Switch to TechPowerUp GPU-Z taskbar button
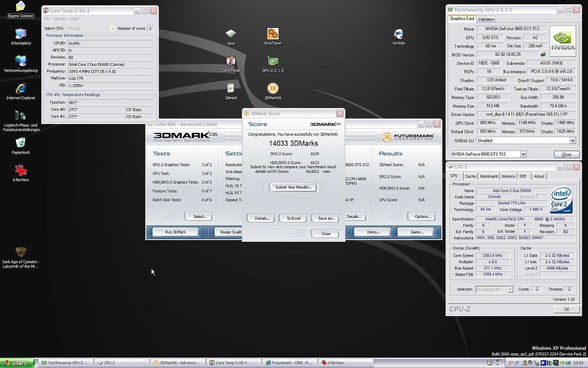 point(66,363)
